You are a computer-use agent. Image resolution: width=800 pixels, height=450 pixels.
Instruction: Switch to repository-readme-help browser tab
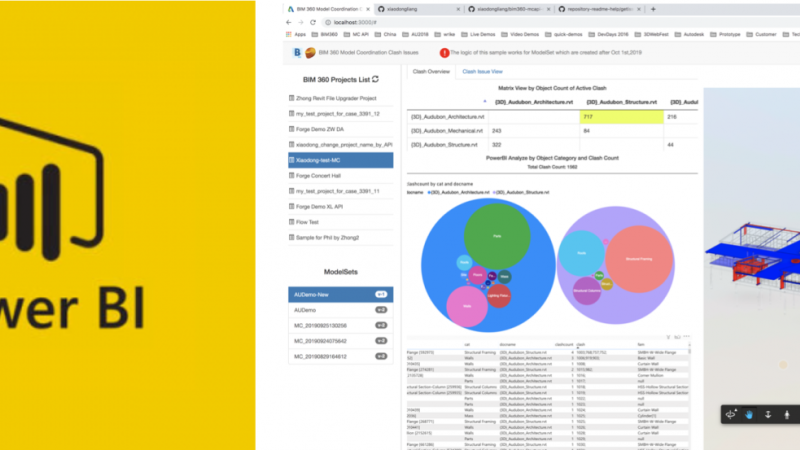coord(599,9)
